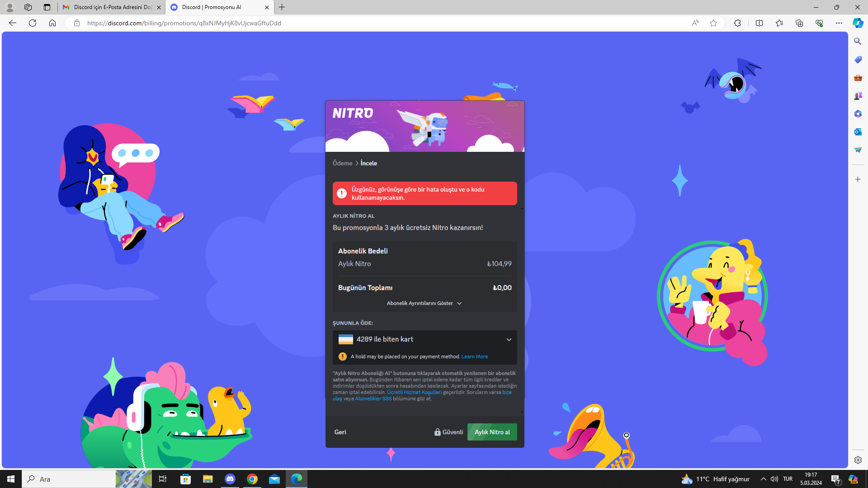This screenshot has width=868, height=488.
Task: Show hidden system tray icons
Action: pyautogui.click(x=763, y=479)
